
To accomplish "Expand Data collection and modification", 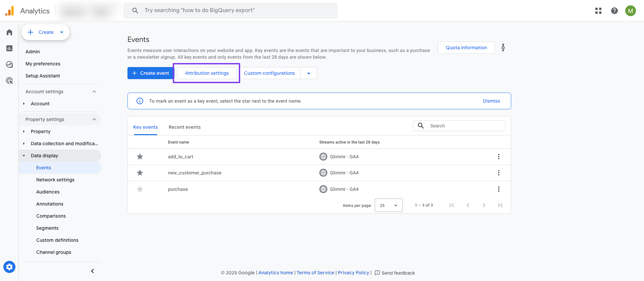I will (24, 144).
